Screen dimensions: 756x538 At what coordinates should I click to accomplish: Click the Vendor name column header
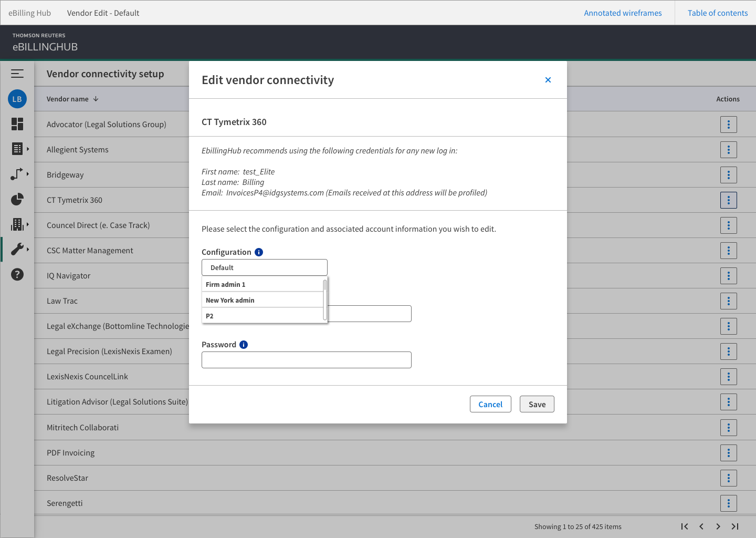point(68,99)
